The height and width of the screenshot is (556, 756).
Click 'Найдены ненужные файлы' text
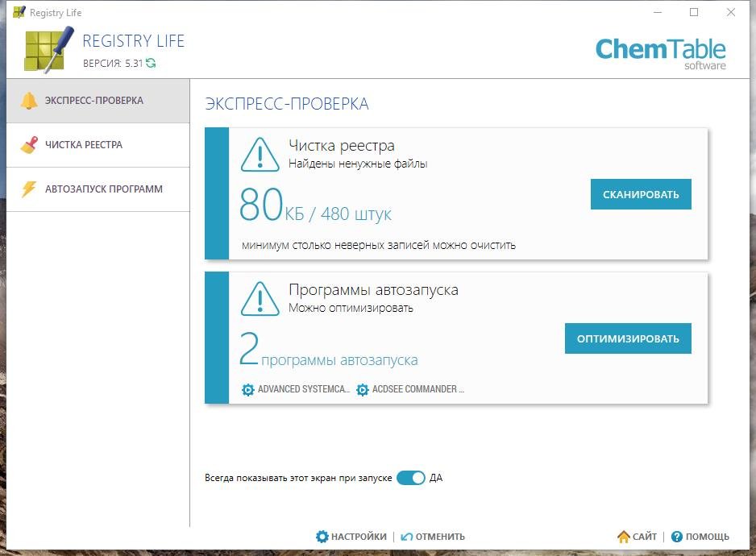pyautogui.click(x=358, y=164)
